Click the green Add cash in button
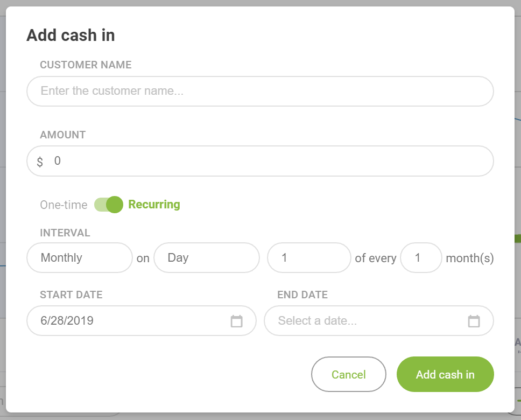 [445, 374]
